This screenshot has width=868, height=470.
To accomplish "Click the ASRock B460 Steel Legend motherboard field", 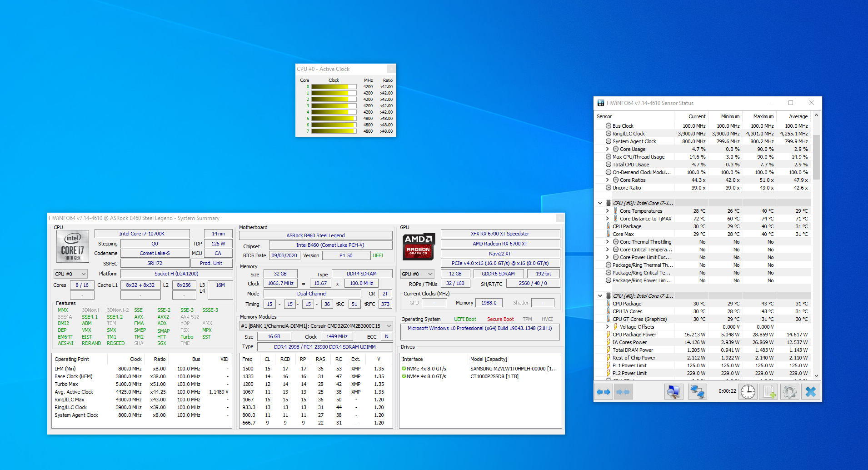I will (x=315, y=235).
